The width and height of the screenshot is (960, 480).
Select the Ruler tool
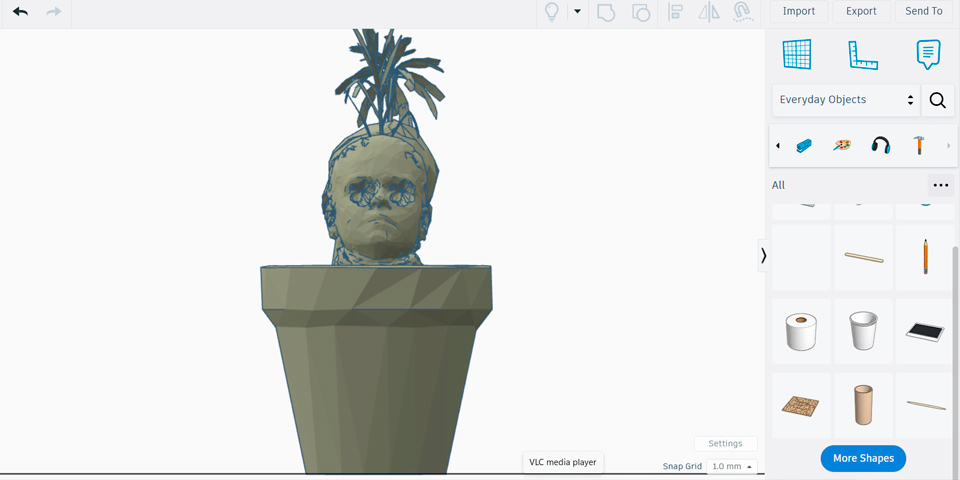tap(863, 54)
